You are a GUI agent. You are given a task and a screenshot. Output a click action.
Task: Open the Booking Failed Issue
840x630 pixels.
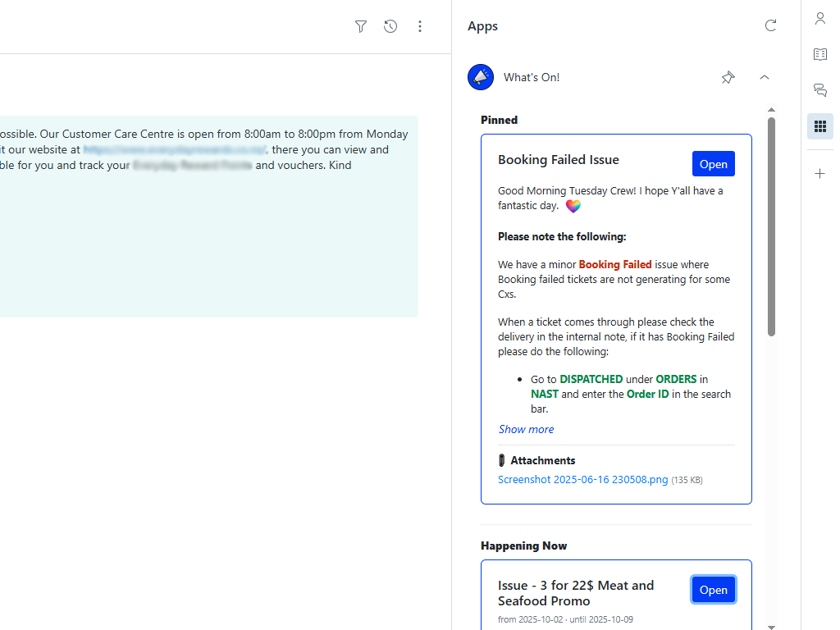713,163
